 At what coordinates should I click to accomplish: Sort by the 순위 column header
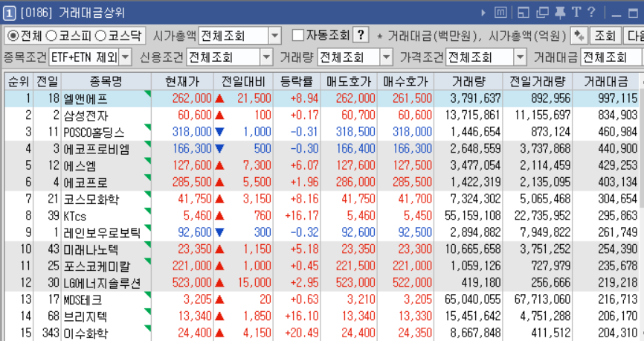click(19, 81)
